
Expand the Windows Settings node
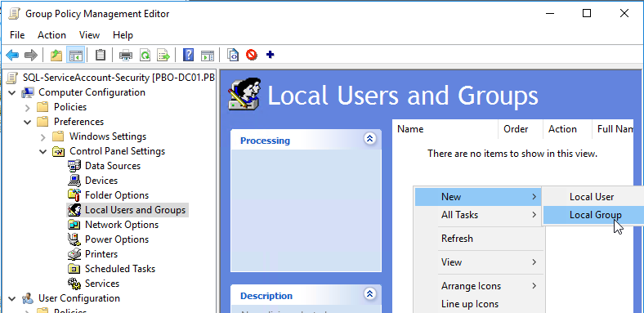[43, 136]
